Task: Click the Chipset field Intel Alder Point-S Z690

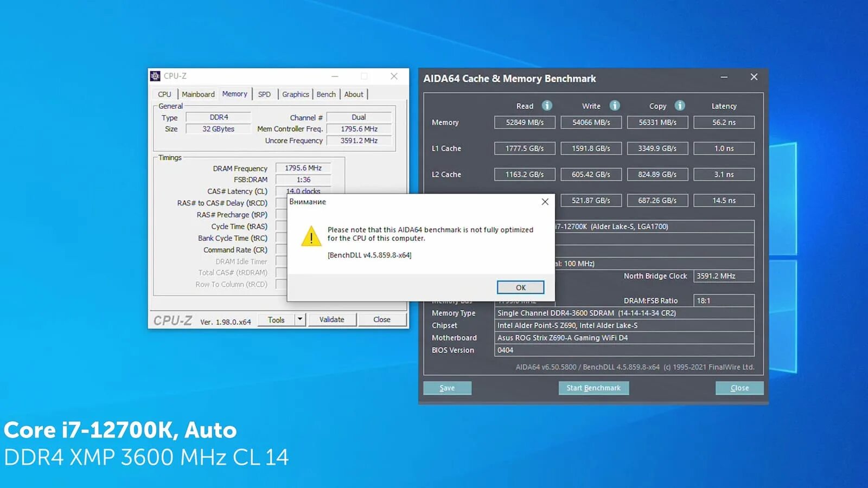Action: (624, 325)
